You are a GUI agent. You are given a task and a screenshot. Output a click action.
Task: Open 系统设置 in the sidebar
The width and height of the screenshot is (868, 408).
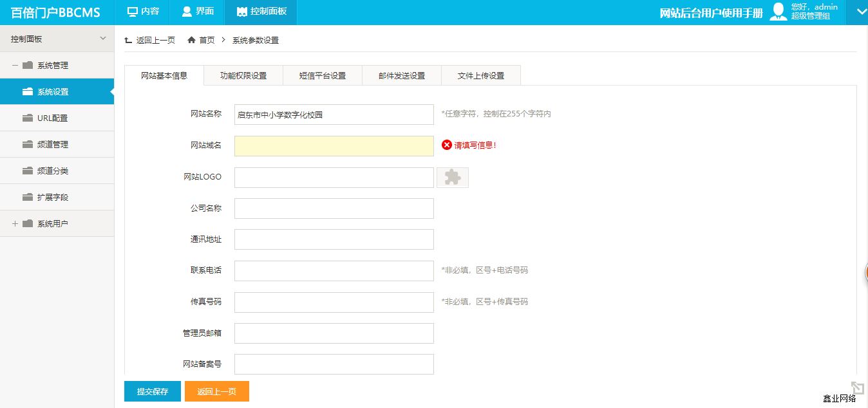57,91
